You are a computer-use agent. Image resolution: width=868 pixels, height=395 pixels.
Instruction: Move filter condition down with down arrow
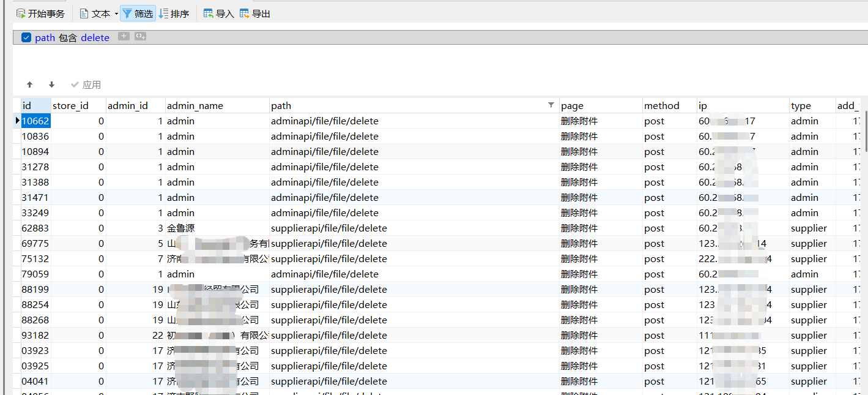(x=51, y=85)
